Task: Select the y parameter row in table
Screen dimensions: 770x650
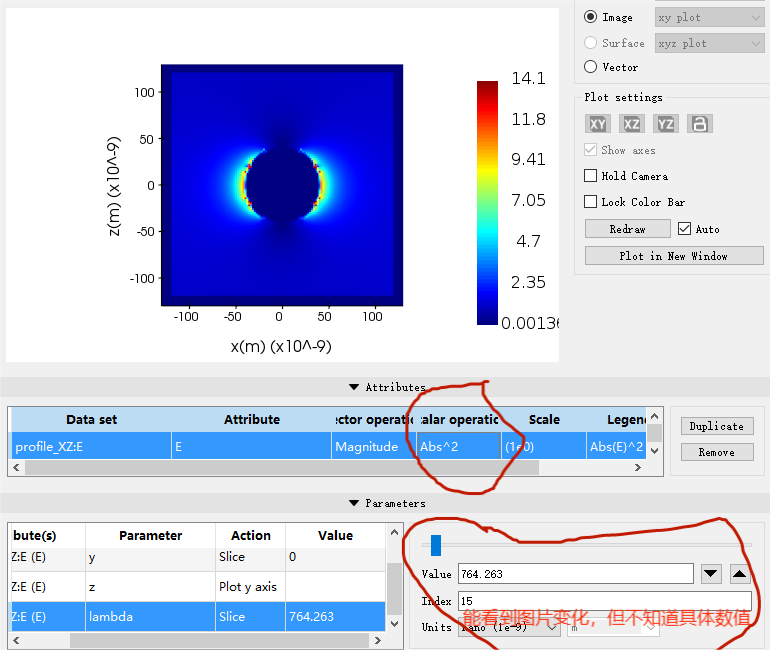Action: click(x=150, y=557)
